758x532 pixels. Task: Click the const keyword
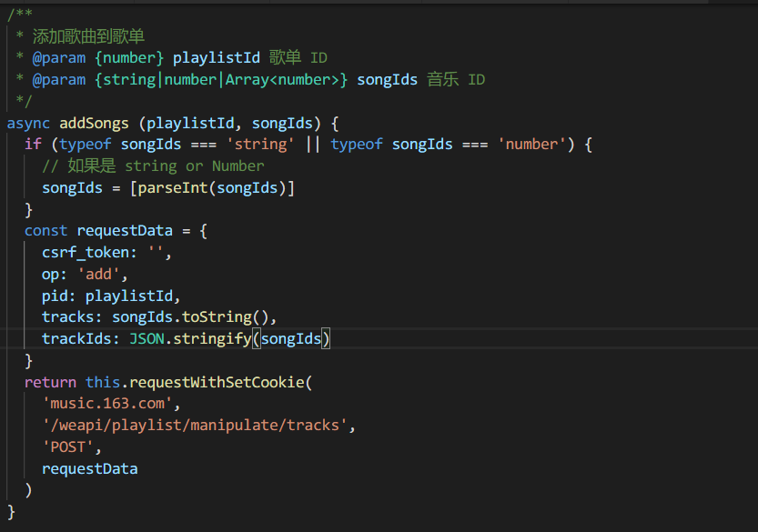(x=45, y=230)
